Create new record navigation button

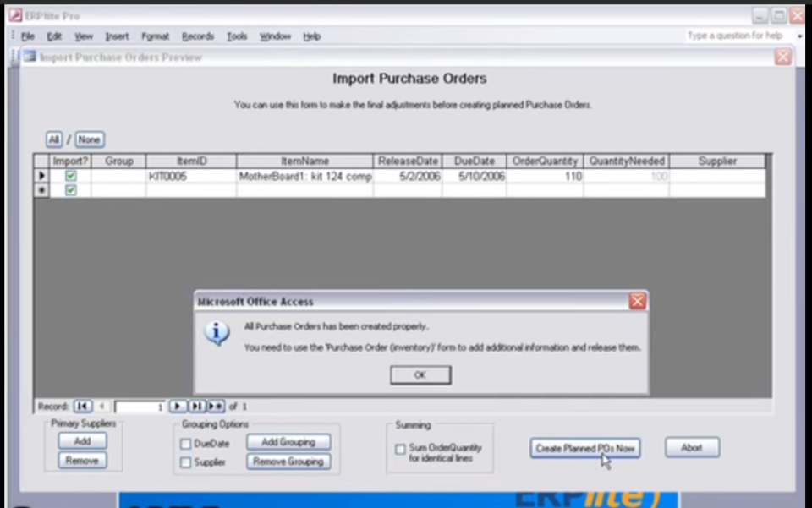coord(216,407)
